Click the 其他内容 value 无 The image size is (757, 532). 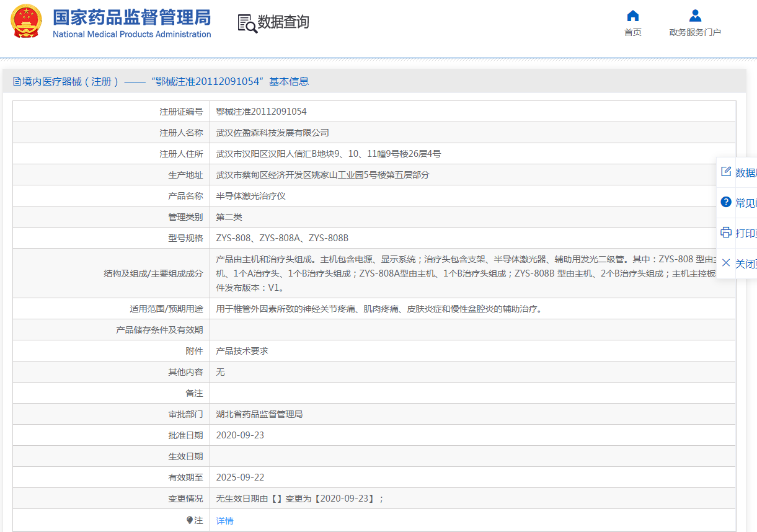tap(220, 372)
